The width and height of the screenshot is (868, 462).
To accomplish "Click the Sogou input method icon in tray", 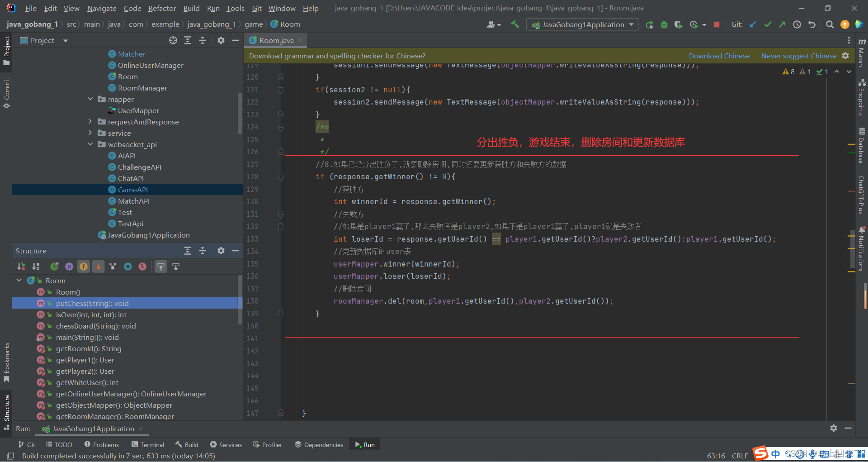I will (x=760, y=453).
